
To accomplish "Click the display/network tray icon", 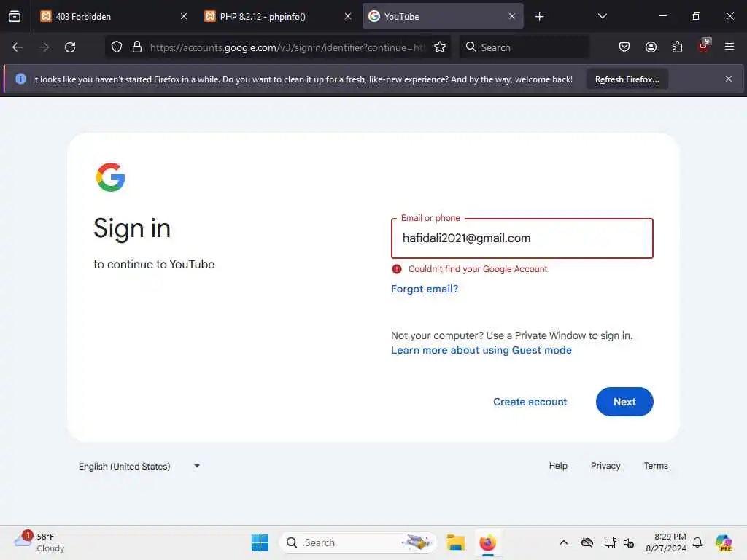I will click(610, 542).
